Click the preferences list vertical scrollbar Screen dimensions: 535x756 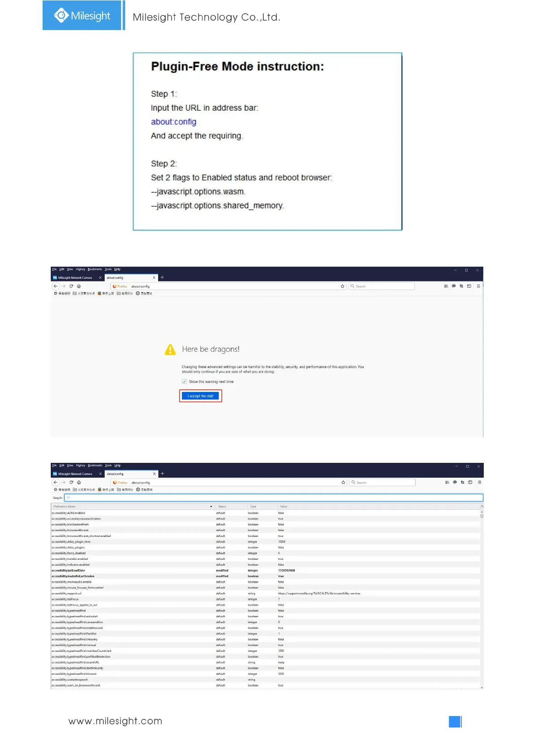coord(482,599)
